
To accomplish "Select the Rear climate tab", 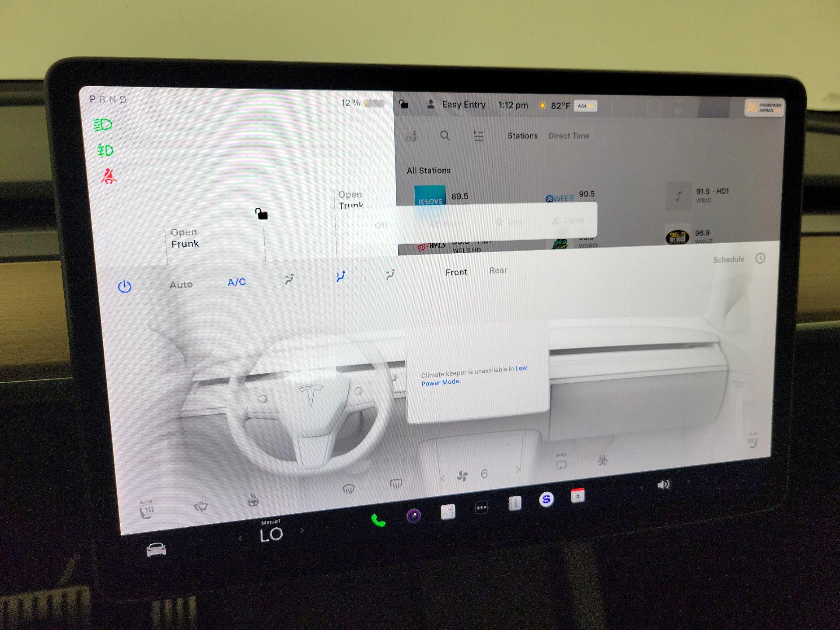I will click(498, 270).
